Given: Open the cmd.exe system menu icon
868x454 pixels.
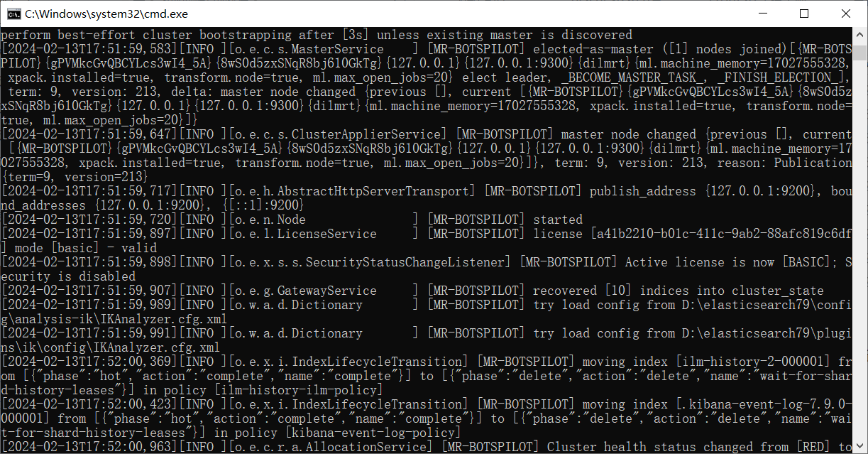Looking at the screenshot, I should [x=13, y=13].
